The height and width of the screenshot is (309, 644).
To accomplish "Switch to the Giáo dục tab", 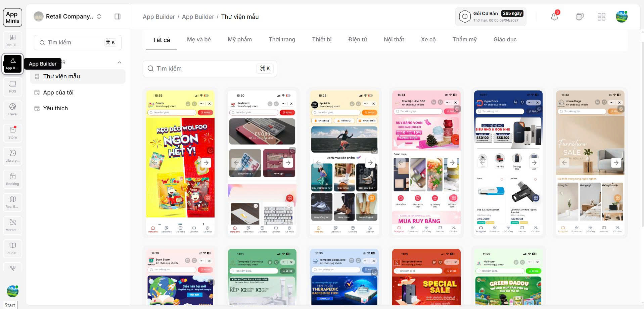I will point(505,40).
